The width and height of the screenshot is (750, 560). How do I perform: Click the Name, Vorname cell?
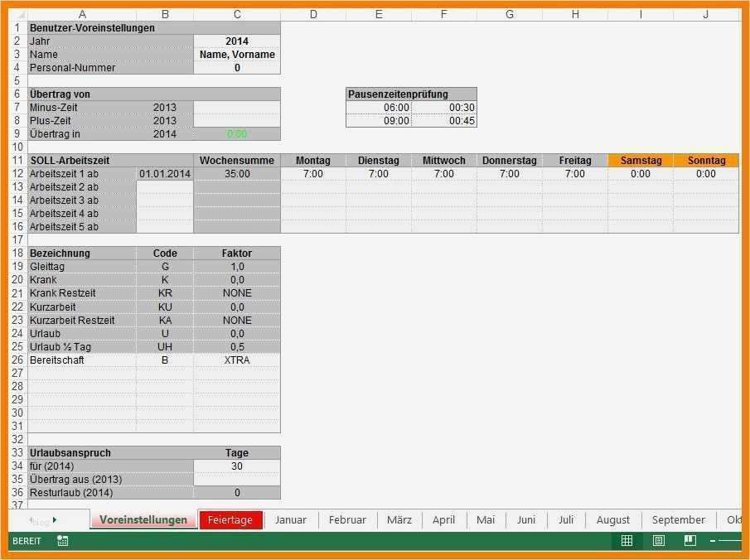(x=237, y=55)
